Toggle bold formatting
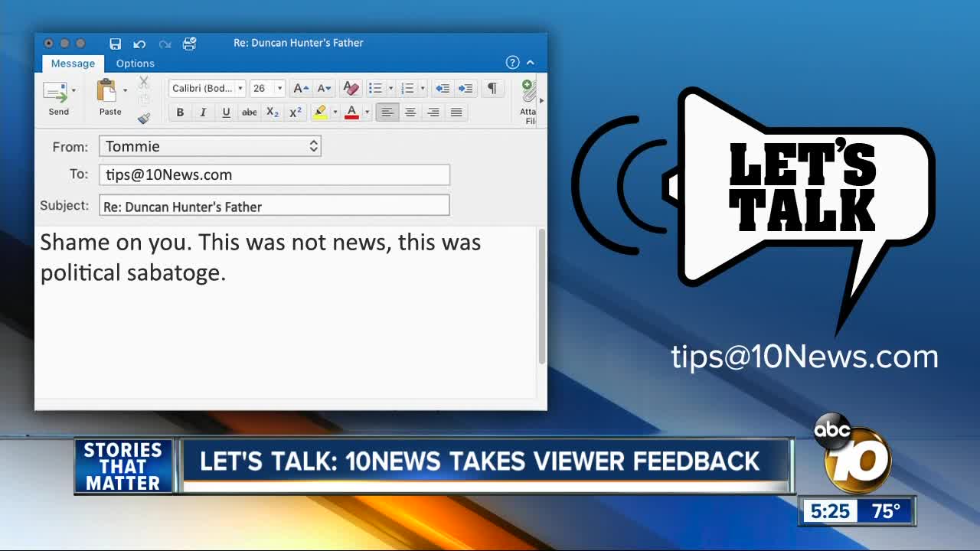 coord(180,112)
